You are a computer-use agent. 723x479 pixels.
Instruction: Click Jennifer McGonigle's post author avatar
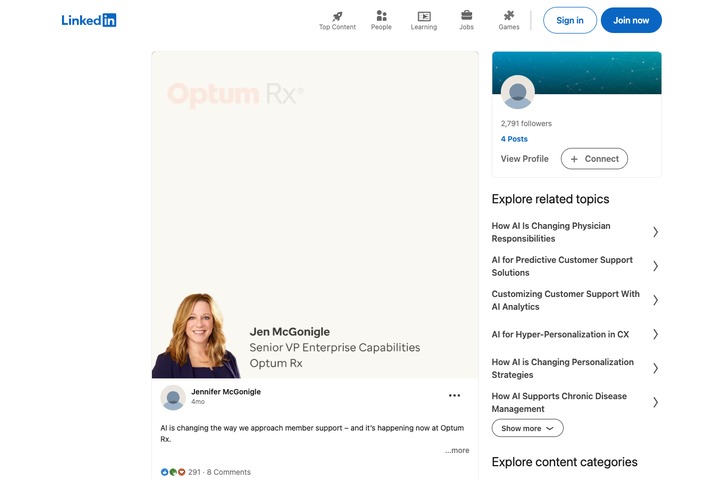pos(173,397)
